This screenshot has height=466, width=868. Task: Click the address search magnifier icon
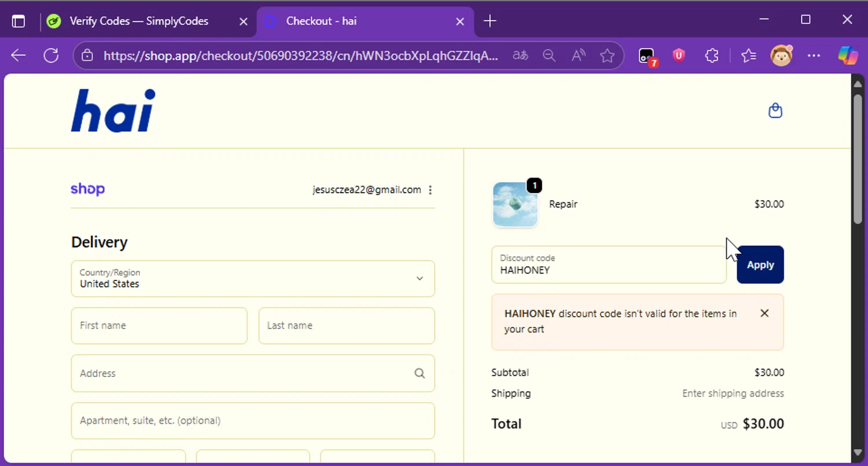(420, 373)
